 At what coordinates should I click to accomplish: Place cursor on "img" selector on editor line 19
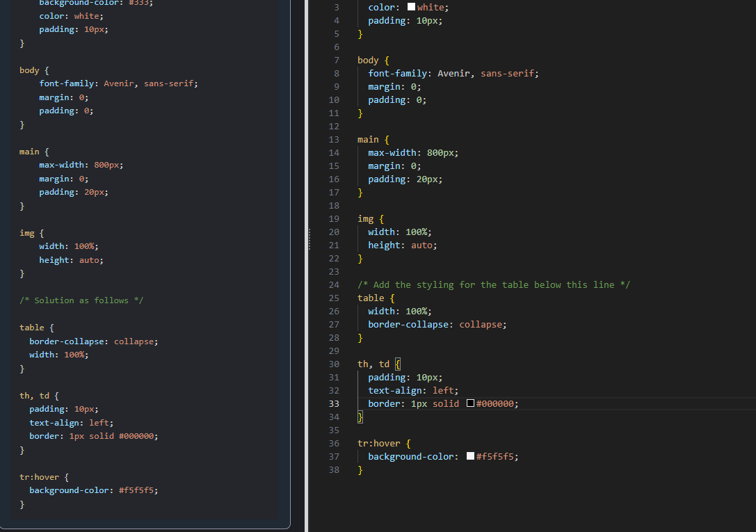click(365, 219)
